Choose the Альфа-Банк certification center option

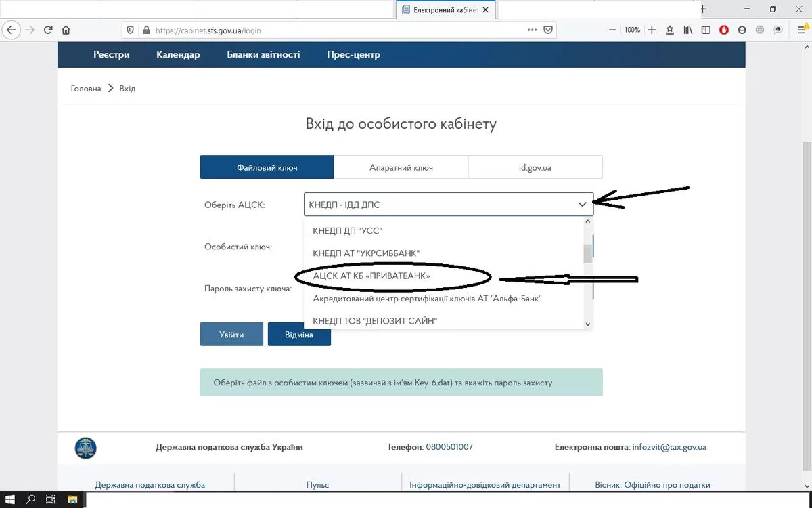click(443, 299)
